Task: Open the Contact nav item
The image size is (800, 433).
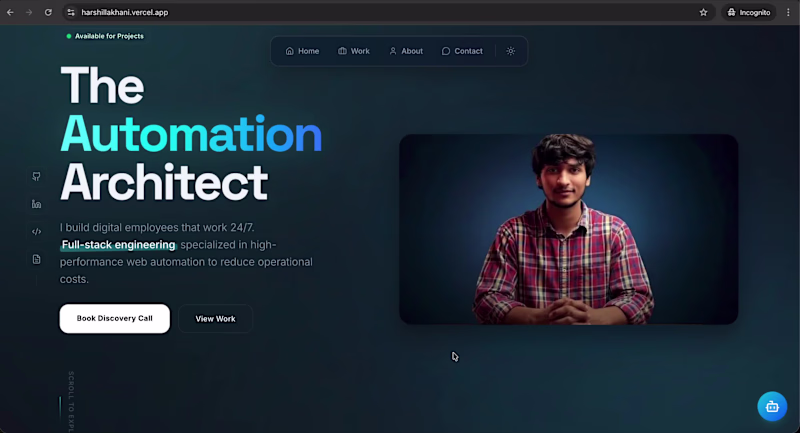Action: (462, 51)
